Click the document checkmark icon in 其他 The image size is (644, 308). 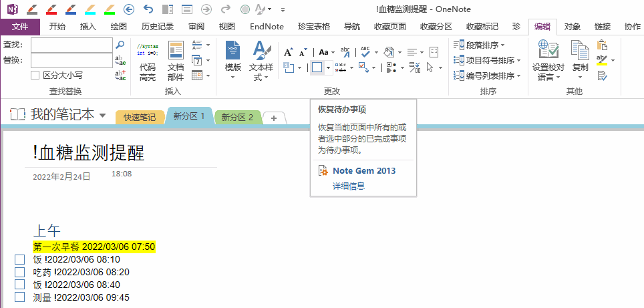pyautogui.click(x=602, y=75)
